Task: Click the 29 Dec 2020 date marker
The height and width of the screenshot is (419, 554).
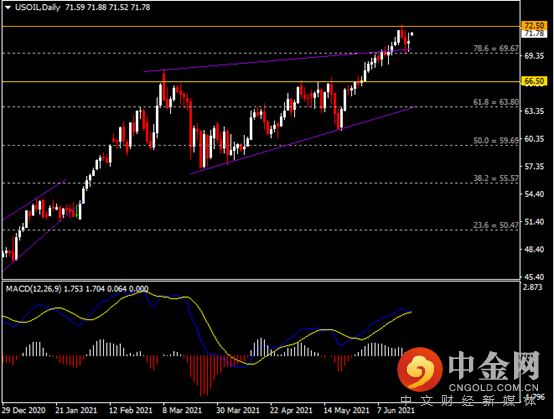Action: coord(24,411)
